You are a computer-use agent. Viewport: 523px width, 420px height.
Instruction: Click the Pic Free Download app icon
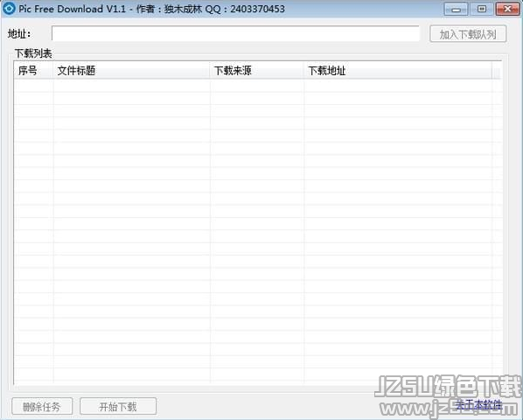point(9,9)
